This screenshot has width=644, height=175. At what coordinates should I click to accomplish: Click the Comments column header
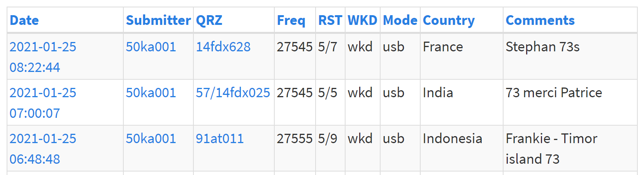540,20
